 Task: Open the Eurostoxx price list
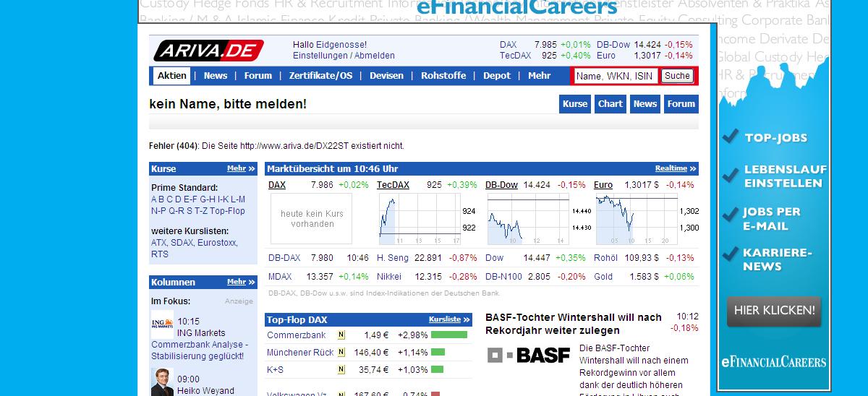217,243
